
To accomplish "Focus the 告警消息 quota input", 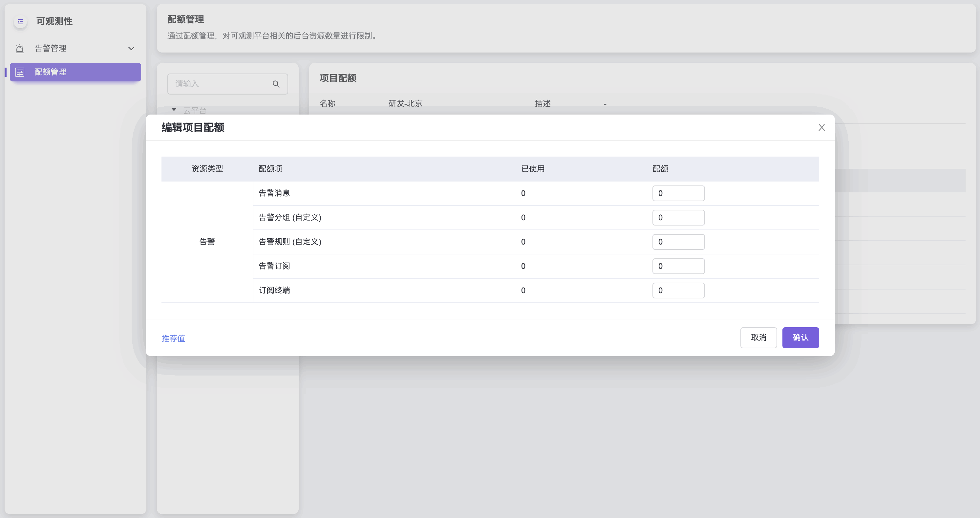I will click(x=678, y=193).
